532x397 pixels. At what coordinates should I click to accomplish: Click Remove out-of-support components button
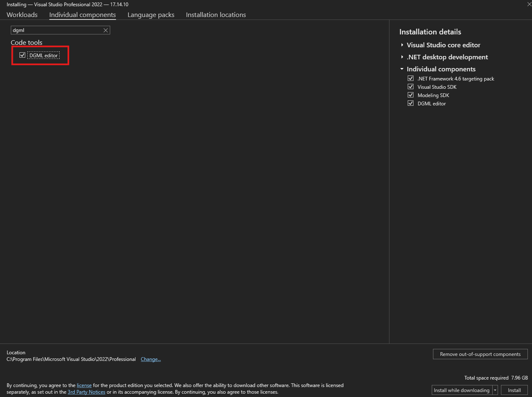pyautogui.click(x=480, y=354)
